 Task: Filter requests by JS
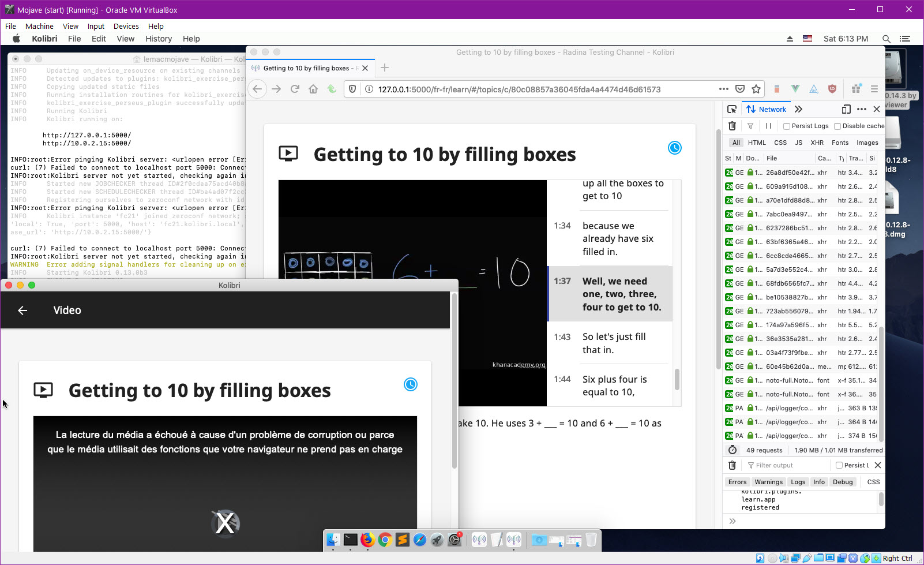point(798,143)
